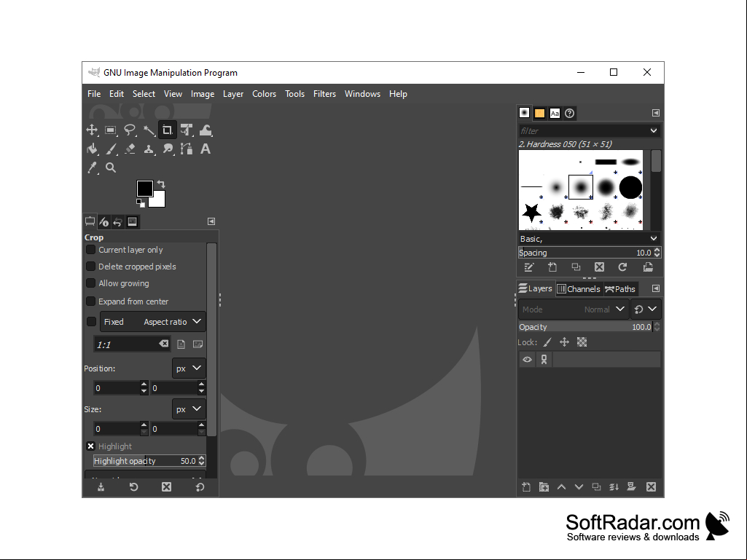747x560 pixels.
Task: Swap foreground and background colors
Action: tap(161, 184)
